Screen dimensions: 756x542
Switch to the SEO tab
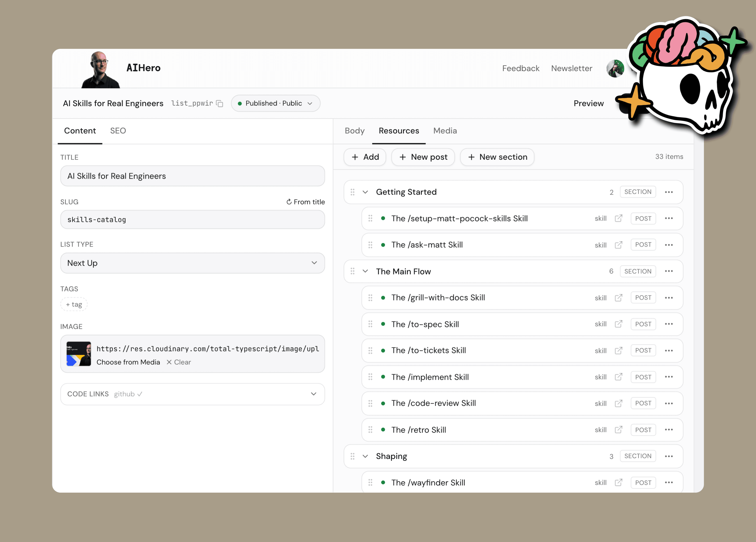[118, 131]
